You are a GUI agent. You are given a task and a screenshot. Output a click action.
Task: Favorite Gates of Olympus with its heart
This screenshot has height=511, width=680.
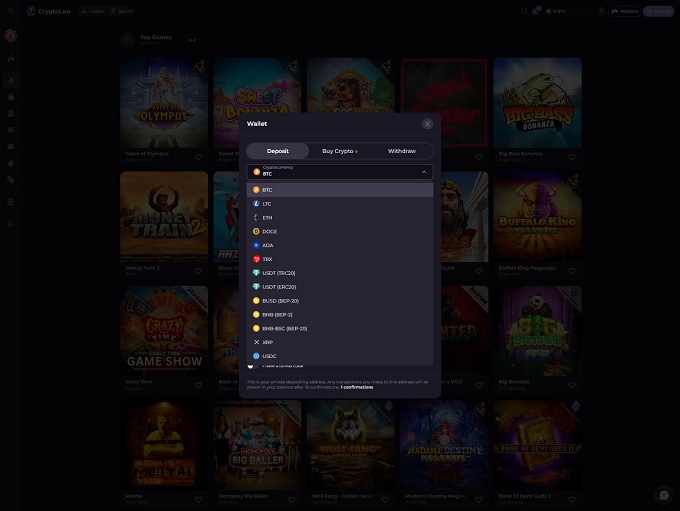198,157
